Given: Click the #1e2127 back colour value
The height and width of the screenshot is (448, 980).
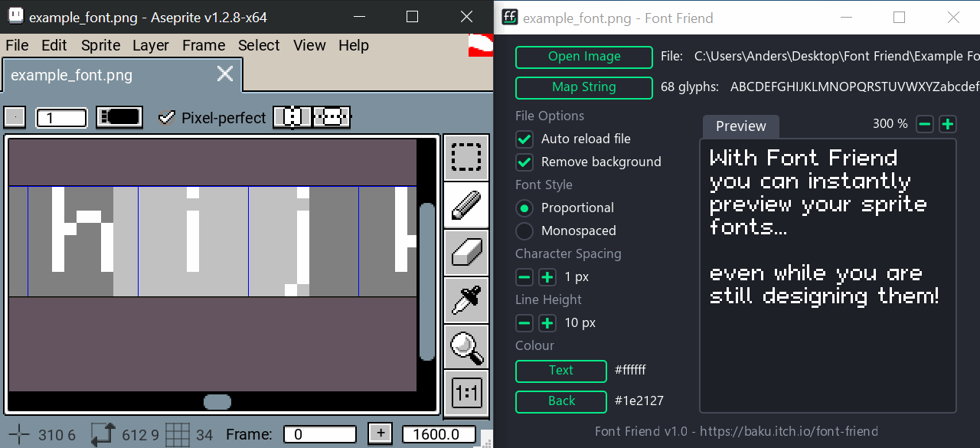Looking at the screenshot, I should (x=639, y=401).
